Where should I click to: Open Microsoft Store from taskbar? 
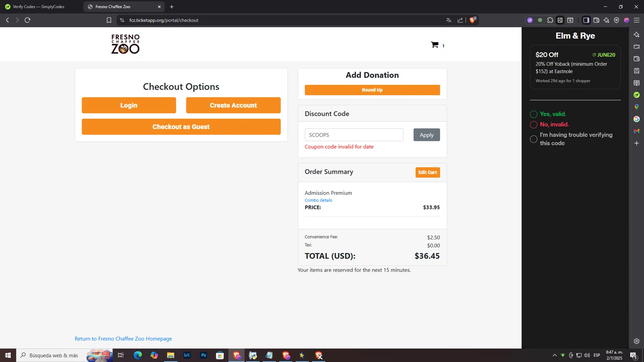point(220,355)
